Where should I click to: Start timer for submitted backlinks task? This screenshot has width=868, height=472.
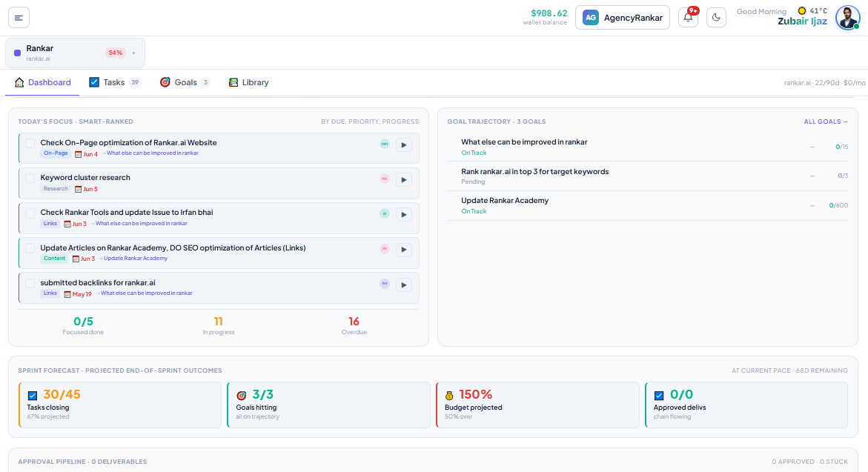(403, 285)
